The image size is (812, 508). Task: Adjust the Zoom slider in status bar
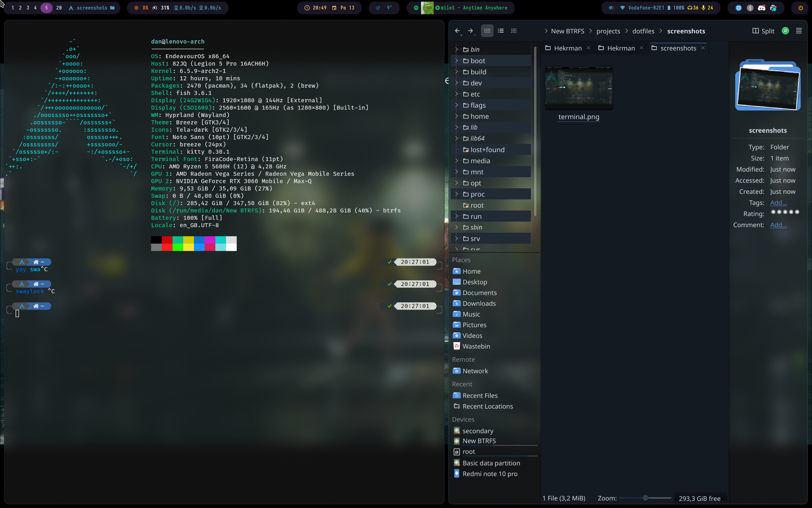point(645,498)
